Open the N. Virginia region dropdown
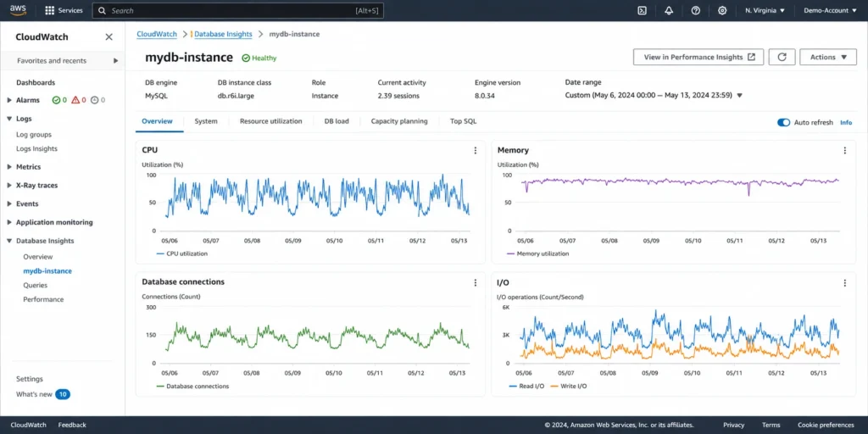 click(x=765, y=10)
